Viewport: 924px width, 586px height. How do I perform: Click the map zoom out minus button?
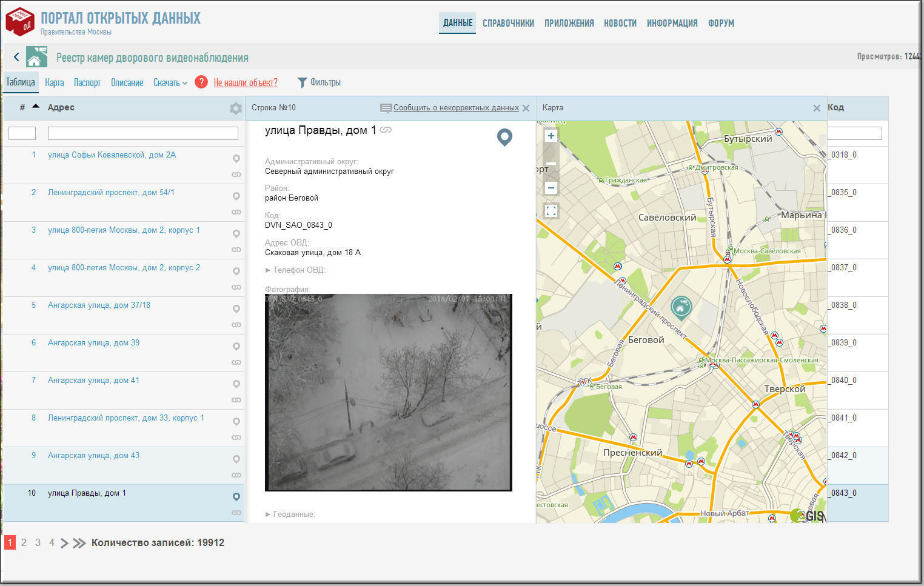pos(551,188)
